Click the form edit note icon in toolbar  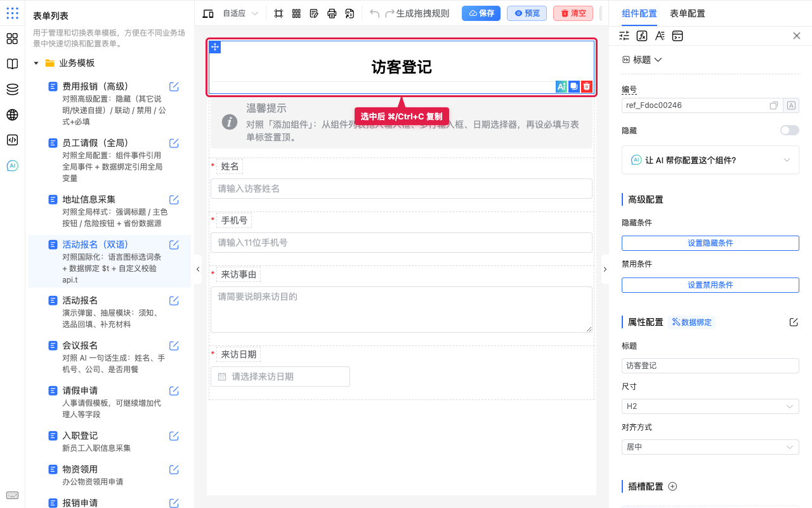(314, 13)
